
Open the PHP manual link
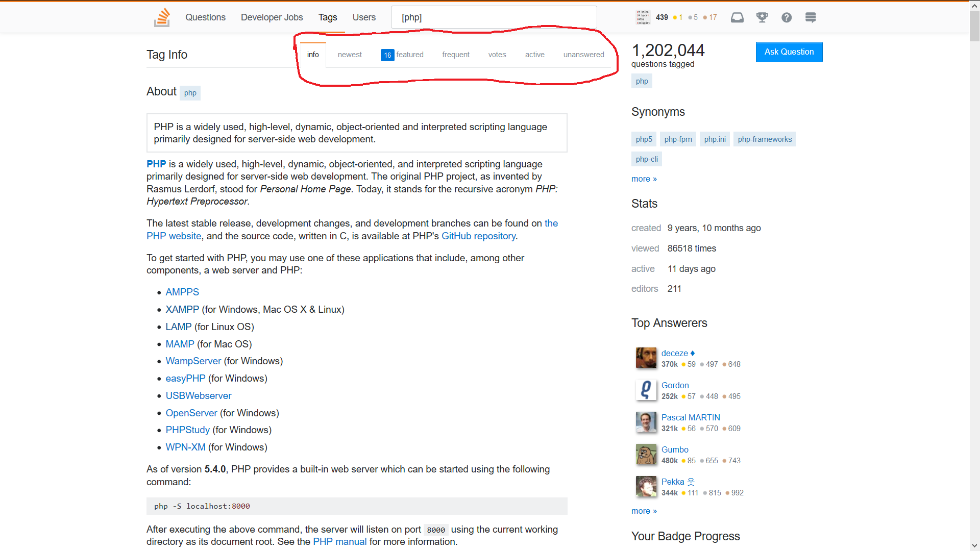pos(339,542)
